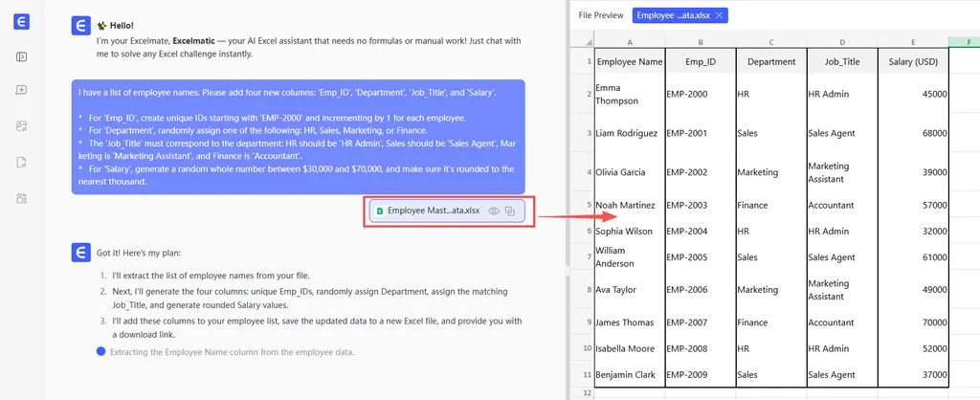
Task: Select the Emma Thompson name cell
Action: (x=629, y=94)
